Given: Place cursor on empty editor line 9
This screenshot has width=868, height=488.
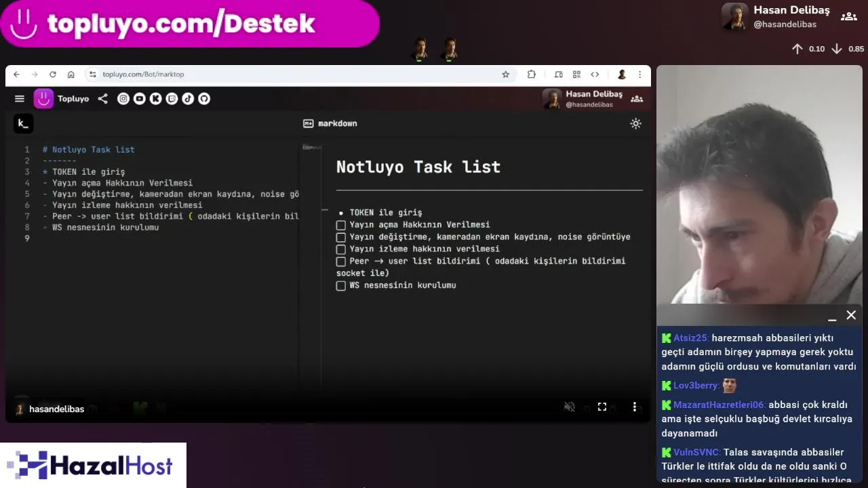Looking at the screenshot, I should [x=170, y=239].
